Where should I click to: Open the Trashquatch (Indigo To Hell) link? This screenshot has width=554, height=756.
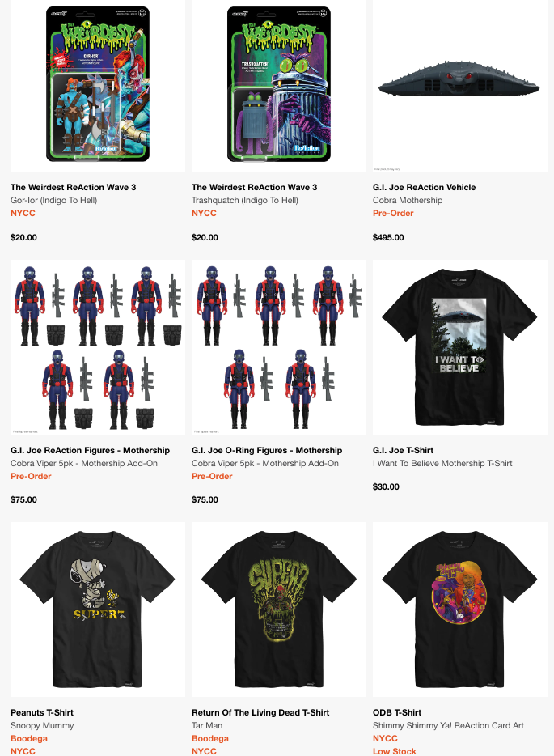tap(245, 200)
